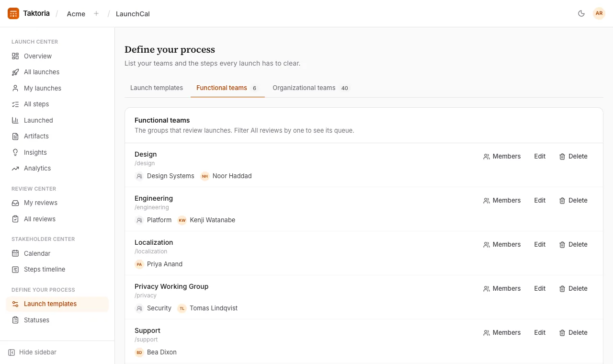The height and width of the screenshot is (364, 613).
Task: Edit the Design team
Action: [540, 156]
